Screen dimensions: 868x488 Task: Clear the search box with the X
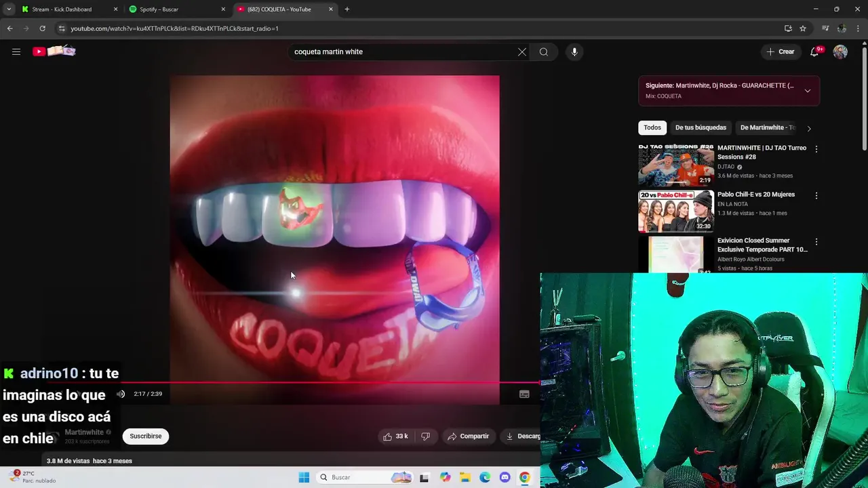522,52
